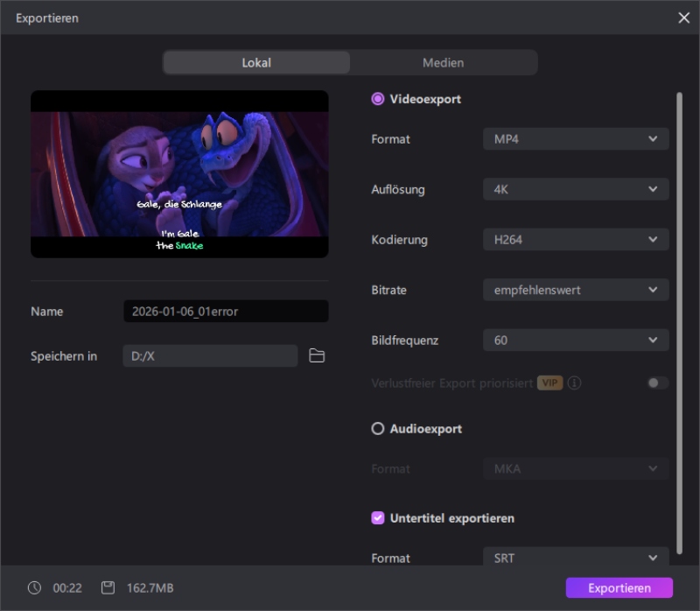The height and width of the screenshot is (611, 700).
Task: Click the Exportieren button
Action: (619, 588)
